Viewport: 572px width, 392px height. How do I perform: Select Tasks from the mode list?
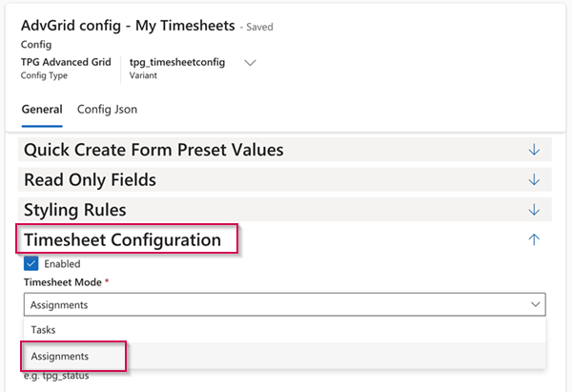(43, 329)
